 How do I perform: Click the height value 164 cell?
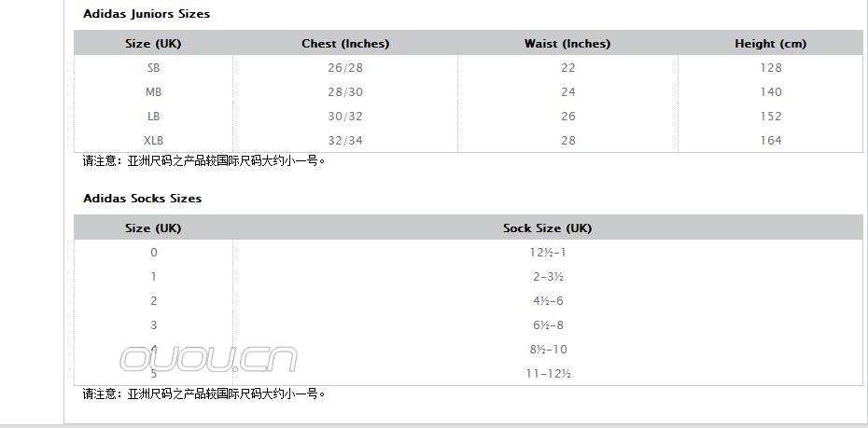(771, 141)
